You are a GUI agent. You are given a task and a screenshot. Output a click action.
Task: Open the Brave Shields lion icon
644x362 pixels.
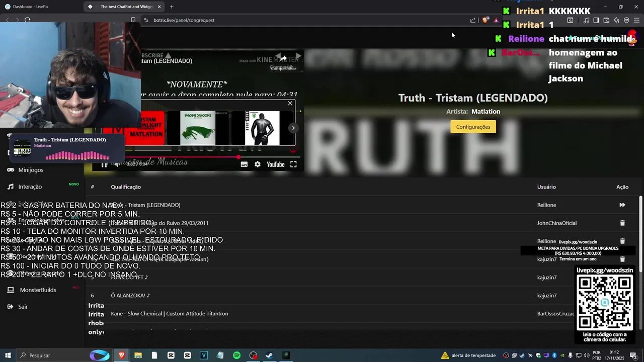coord(485,20)
